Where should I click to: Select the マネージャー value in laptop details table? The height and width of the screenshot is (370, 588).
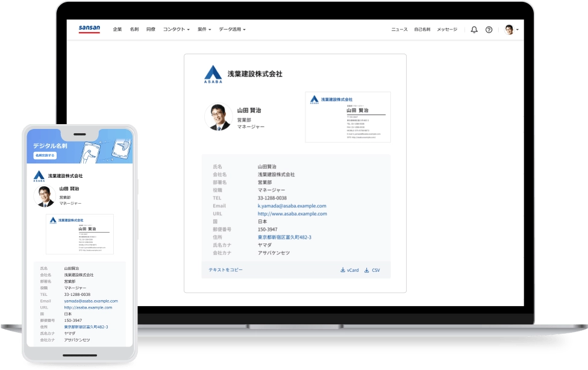[271, 190]
